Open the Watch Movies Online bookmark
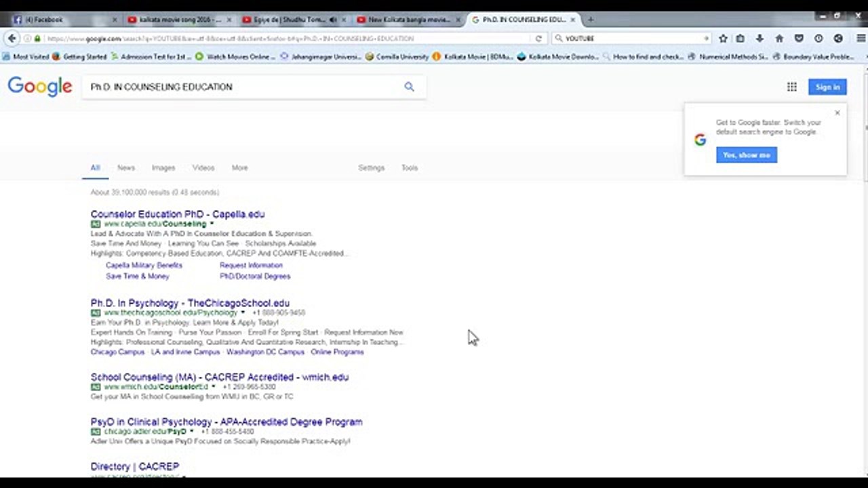868x488 pixels. (235, 57)
